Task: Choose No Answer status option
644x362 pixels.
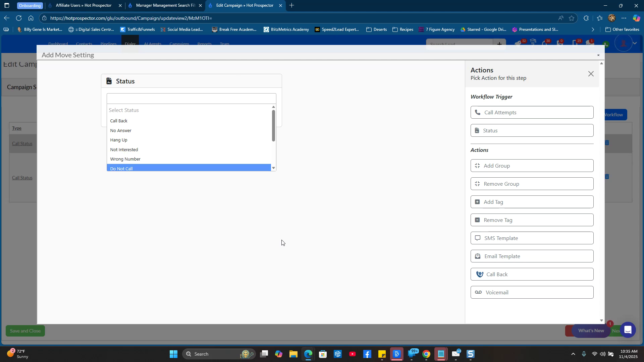Action: 121,131
